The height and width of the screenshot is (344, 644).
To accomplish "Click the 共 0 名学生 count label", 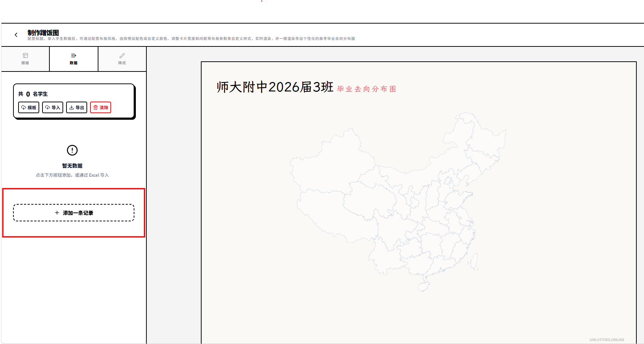I will pyautogui.click(x=33, y=94).
